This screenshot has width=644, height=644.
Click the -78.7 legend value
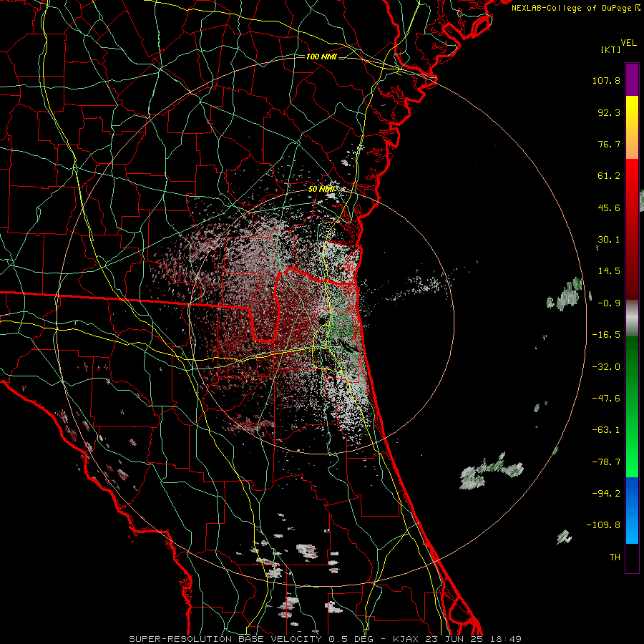click(x=606, y=462)
